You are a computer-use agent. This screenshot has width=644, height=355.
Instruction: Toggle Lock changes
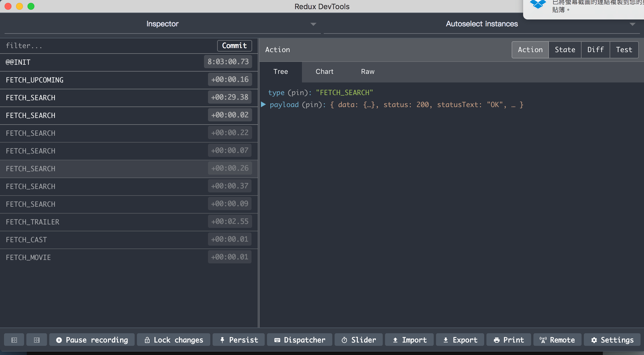(x=174, y=340)
